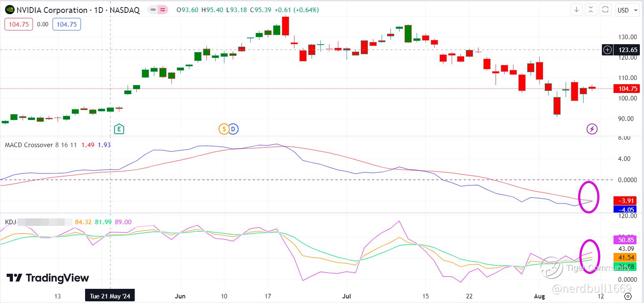Open the USD currency dropdown
644x303 pixels.
(x=627, y=10)
